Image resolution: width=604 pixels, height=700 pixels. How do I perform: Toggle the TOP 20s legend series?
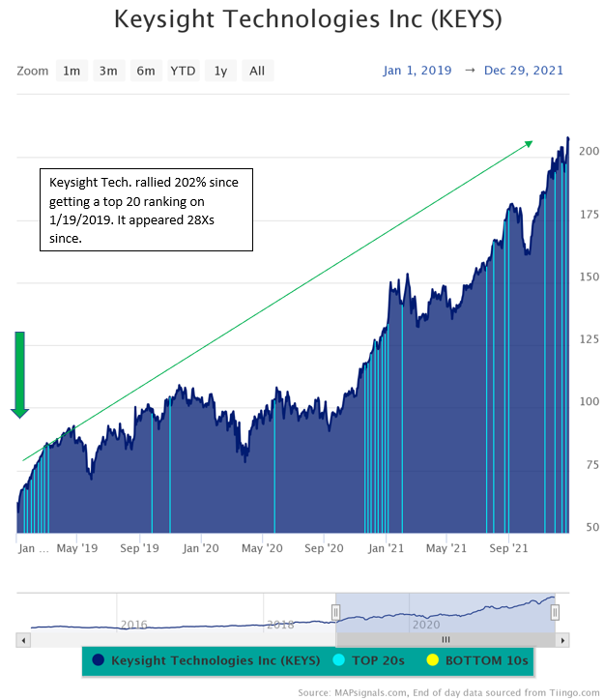(x=368, y=660)
